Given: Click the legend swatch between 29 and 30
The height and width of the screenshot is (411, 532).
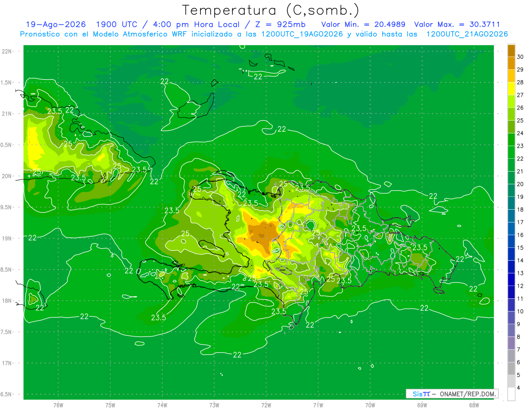Looking at the screenshot, I should (x=511, y=63).
